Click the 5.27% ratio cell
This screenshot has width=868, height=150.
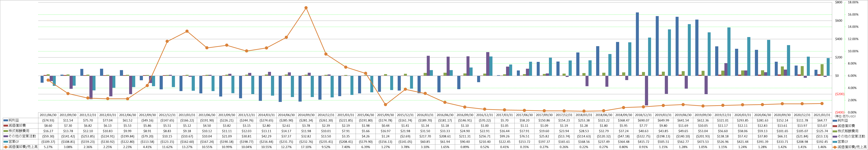(x=48, y=147)
